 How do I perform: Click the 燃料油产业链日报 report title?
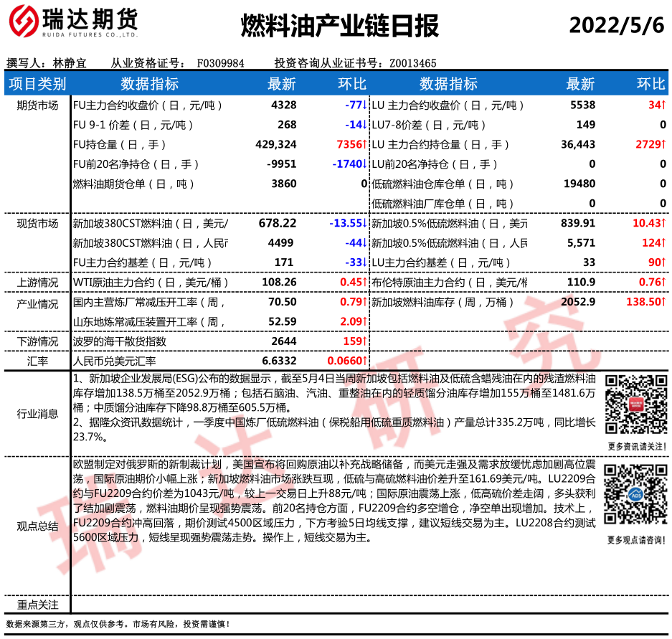(339, 26)
